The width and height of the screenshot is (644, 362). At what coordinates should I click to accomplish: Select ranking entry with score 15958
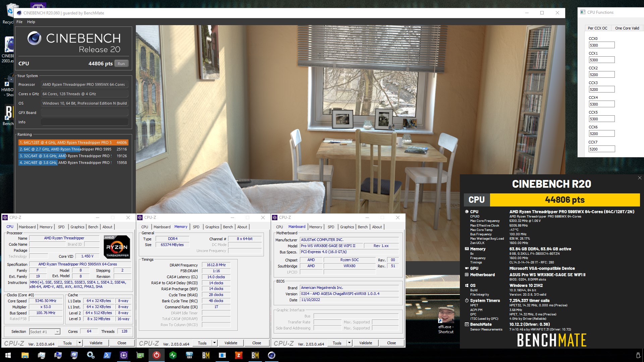pos(73,163)
